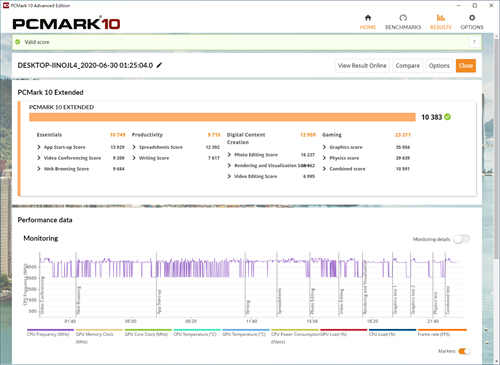Open the Results section
Viewport: 500px width, 365px height.
click(441, 22)
